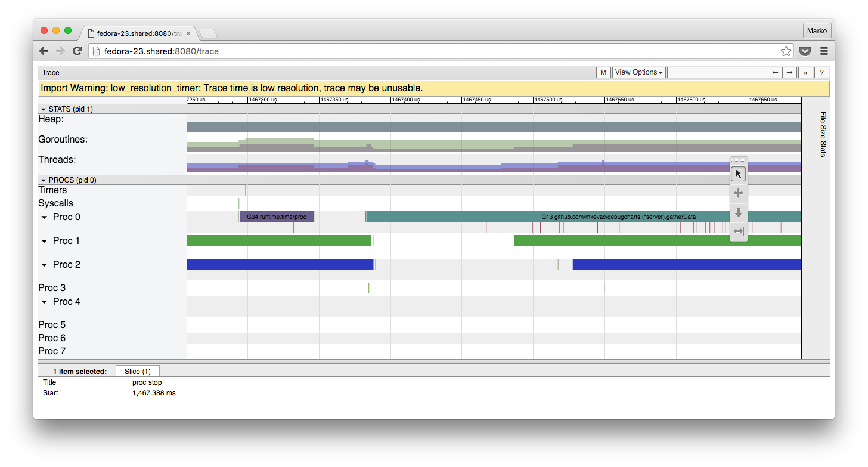This screenshot has width=868, height=467.
Task: Click the M metadata button
Action: 603,72
